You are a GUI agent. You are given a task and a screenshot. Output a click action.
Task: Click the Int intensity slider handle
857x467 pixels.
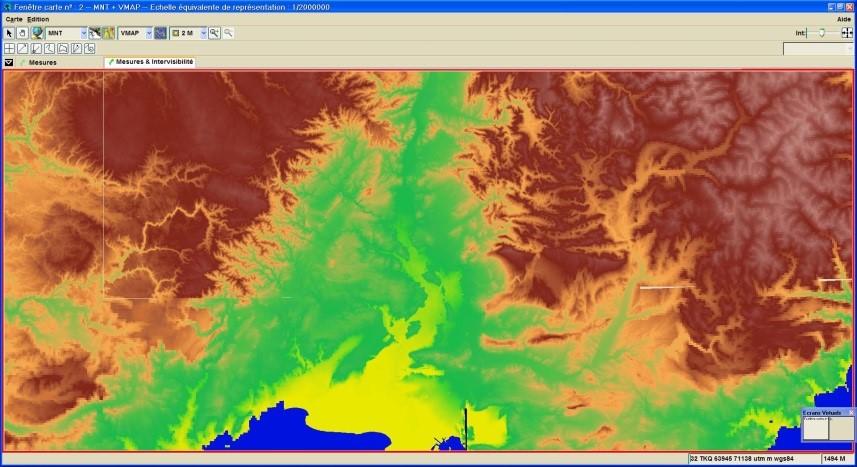[822, 33]
